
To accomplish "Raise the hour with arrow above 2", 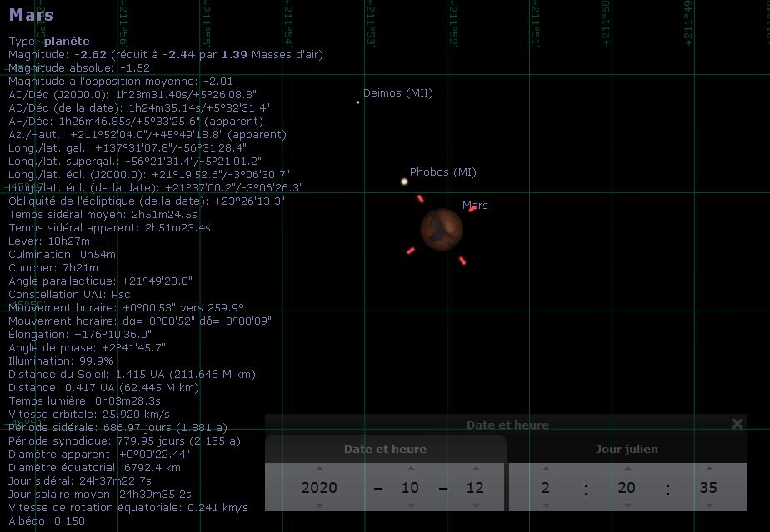I will point(546,470).
